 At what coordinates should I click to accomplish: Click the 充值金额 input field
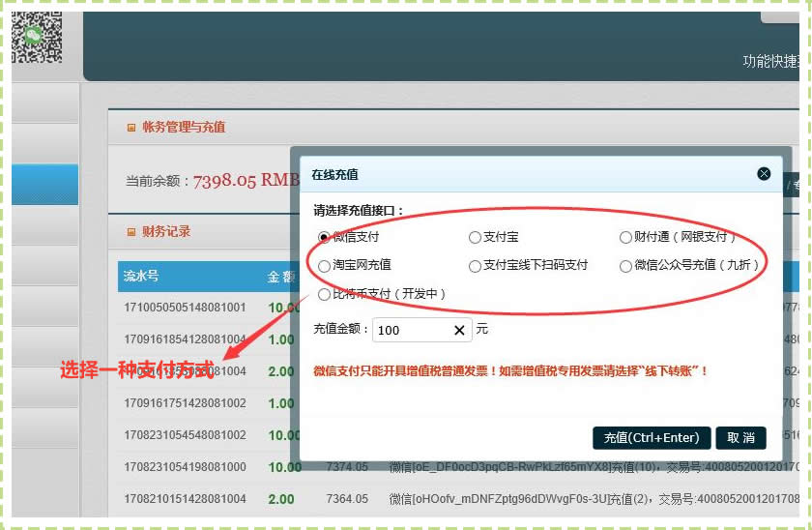411,330
